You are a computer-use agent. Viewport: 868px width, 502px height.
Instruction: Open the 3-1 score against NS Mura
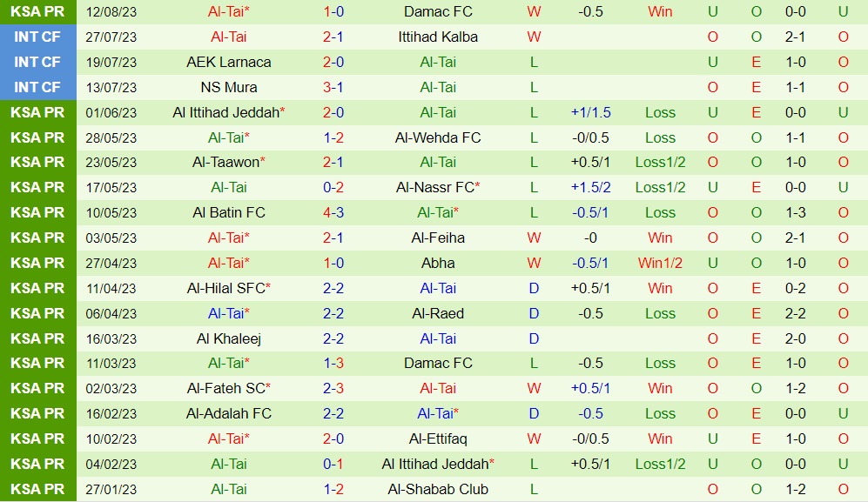pyautogui.click(x=333, y=87)
